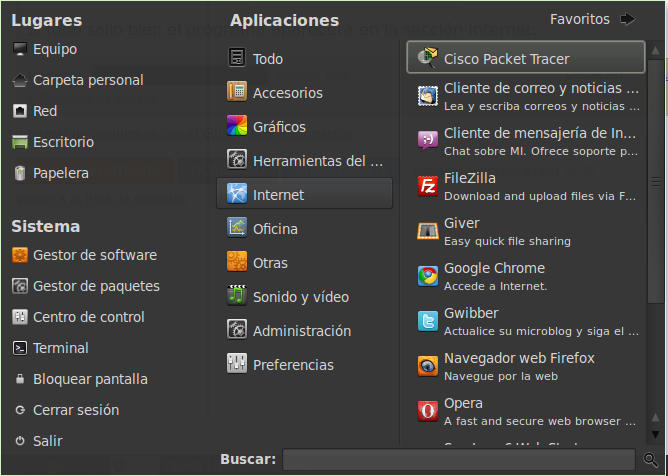668x476 pixels.
Task: Click the Administración gear icon
Action: [237, 330]
